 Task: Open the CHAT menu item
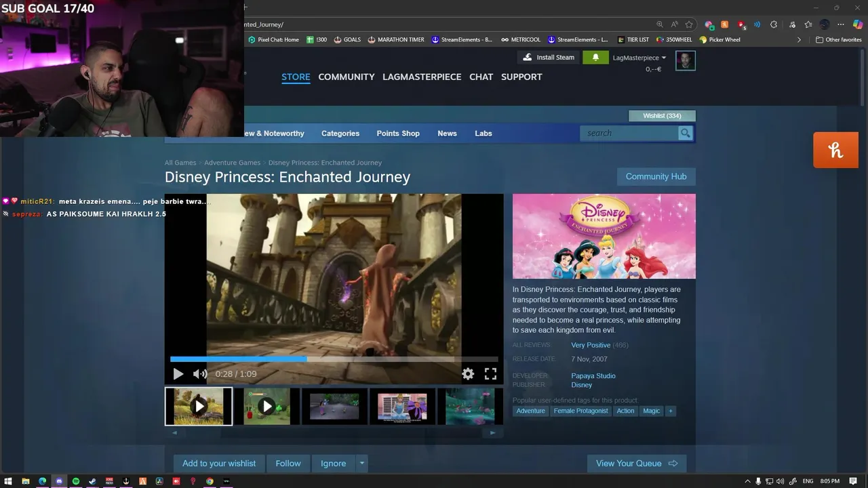tap(481, 77)
